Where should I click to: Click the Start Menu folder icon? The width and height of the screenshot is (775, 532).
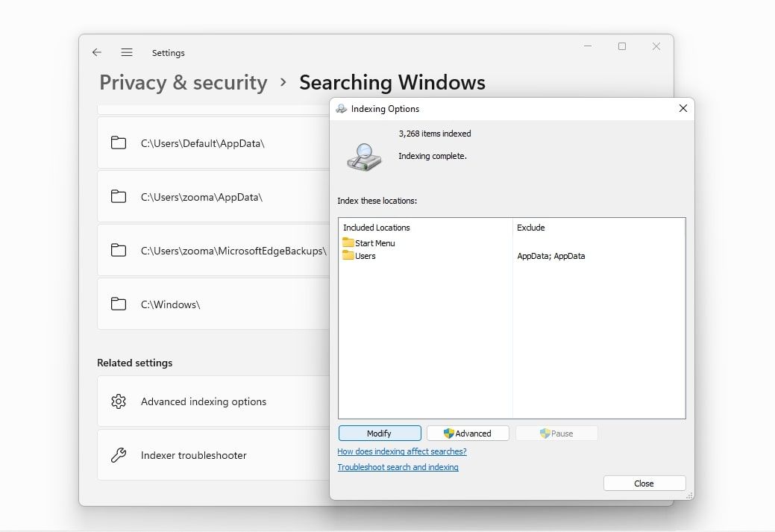click(348, 242)
